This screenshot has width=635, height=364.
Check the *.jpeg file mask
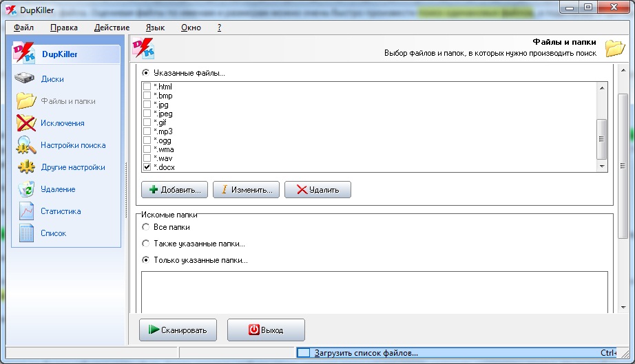147,114
